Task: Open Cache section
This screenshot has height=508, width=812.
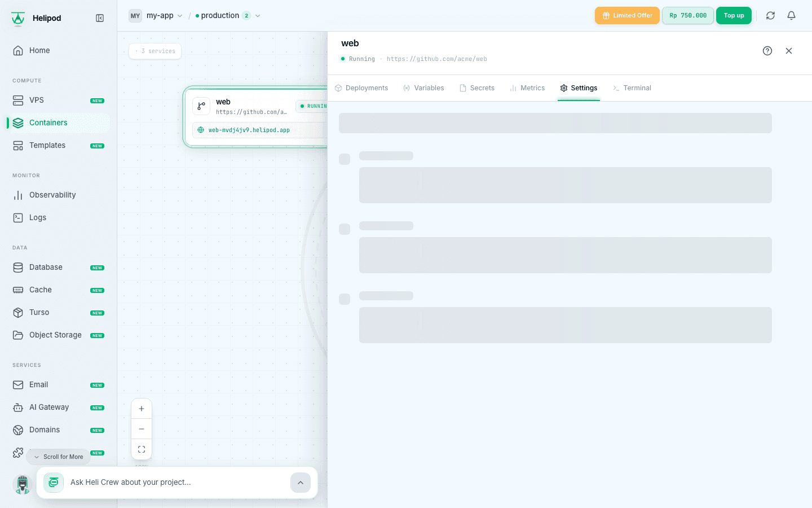Action: tap(59, 290)
